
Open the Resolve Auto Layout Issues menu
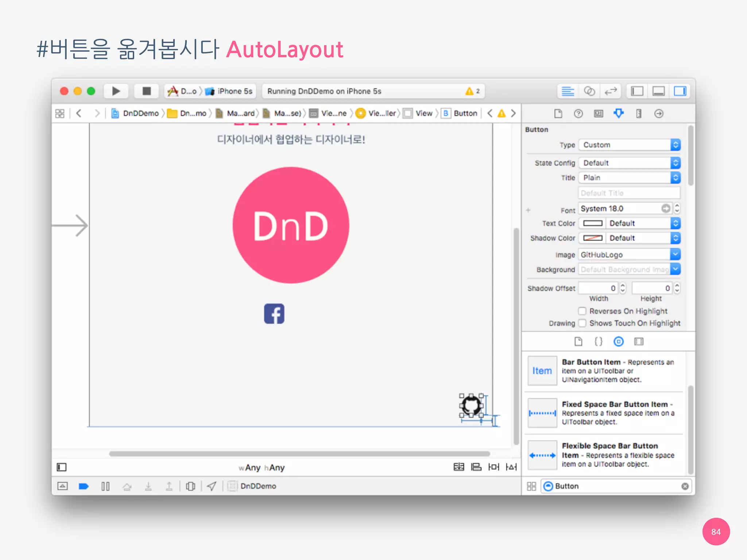511,467
